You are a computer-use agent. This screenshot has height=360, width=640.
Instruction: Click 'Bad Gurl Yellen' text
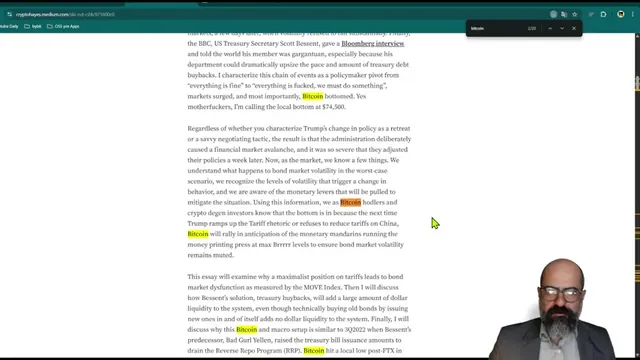pyautogui.click(x=249, y=340)
